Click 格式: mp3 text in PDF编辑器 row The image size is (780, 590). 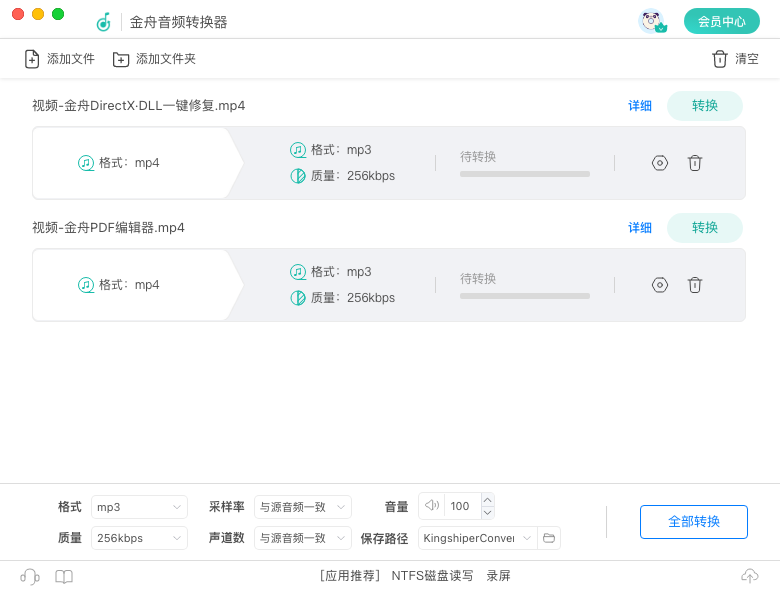pyautogui.click(x=341, y=272)
